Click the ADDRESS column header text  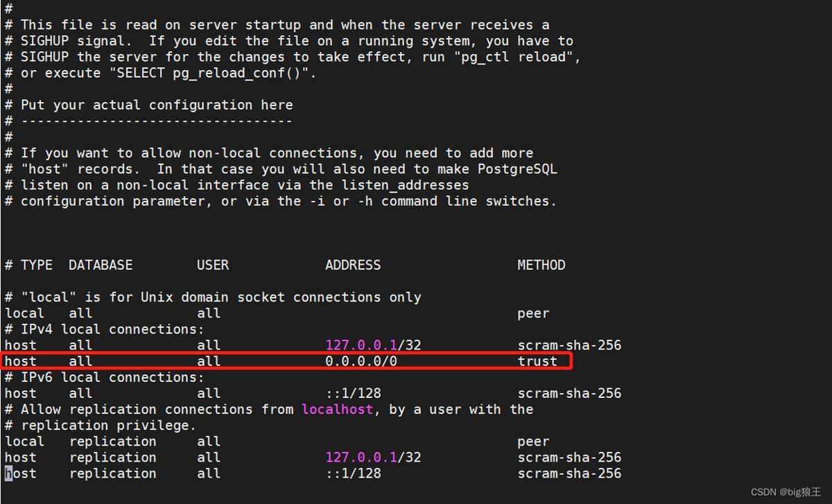(353, 265)
